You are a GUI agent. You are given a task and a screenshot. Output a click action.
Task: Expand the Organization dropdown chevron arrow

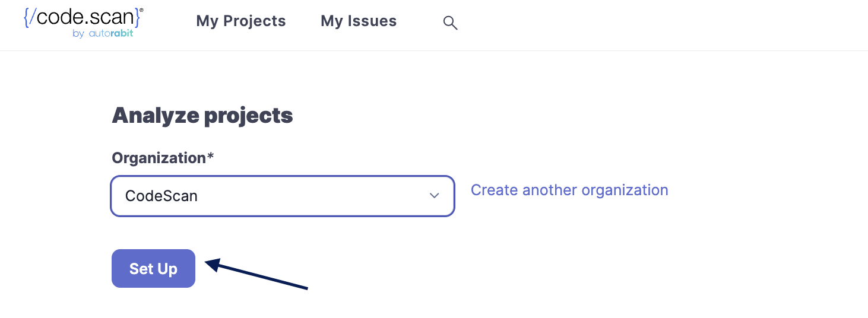pyautogui.click(x=434, y=196)
